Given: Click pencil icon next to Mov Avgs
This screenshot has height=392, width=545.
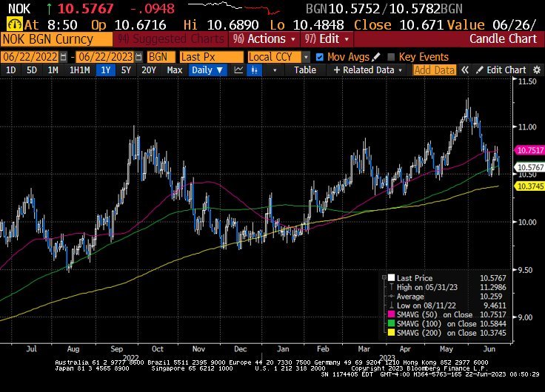Looking at the screenshot, I should [x=375, y=56].
